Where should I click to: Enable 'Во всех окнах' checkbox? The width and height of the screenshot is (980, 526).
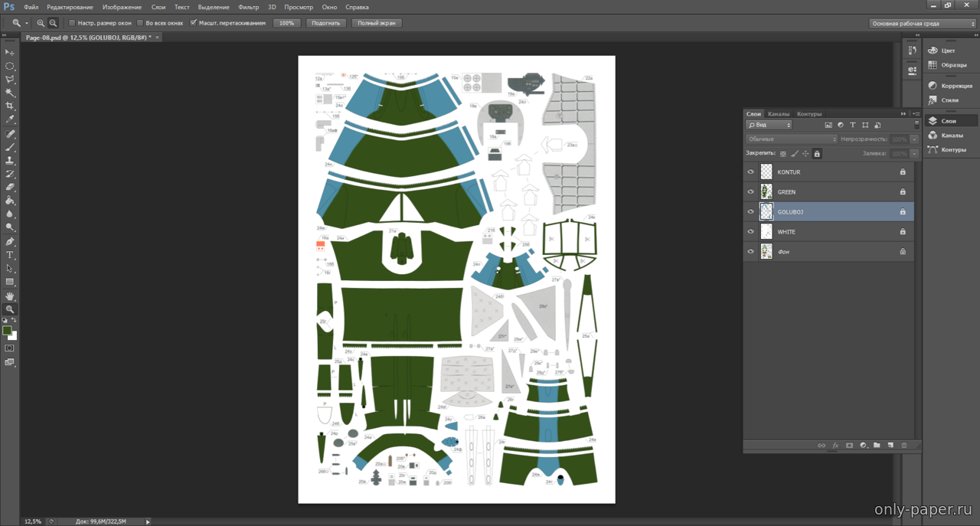[x=140, y=23]
